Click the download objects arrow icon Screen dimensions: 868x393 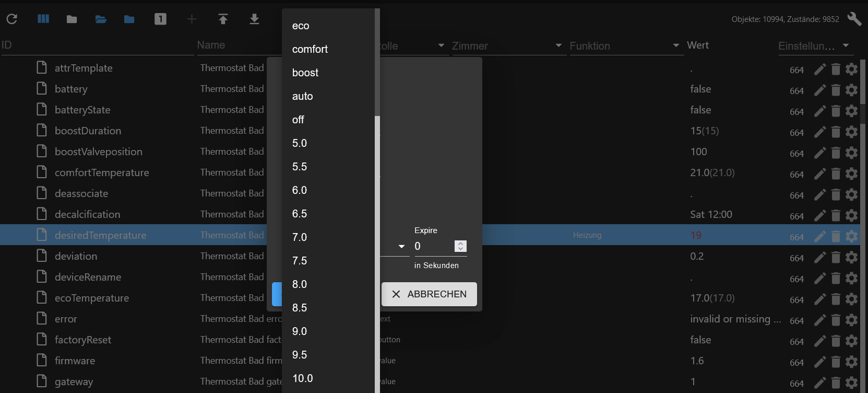[254, 19]
